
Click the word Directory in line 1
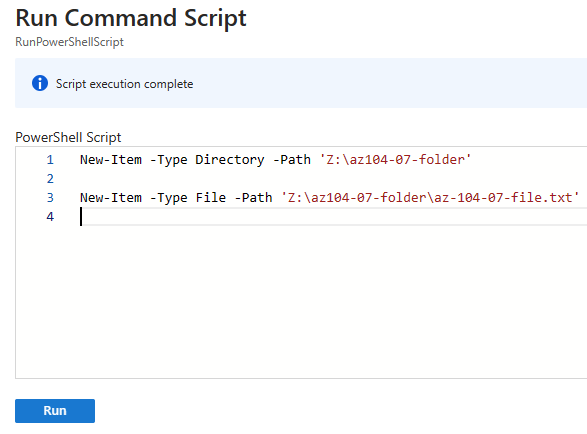(229, 160)
